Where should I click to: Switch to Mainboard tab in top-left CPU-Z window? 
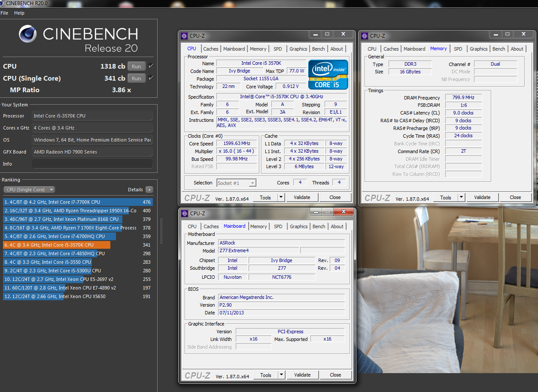[x=234, y=49]
